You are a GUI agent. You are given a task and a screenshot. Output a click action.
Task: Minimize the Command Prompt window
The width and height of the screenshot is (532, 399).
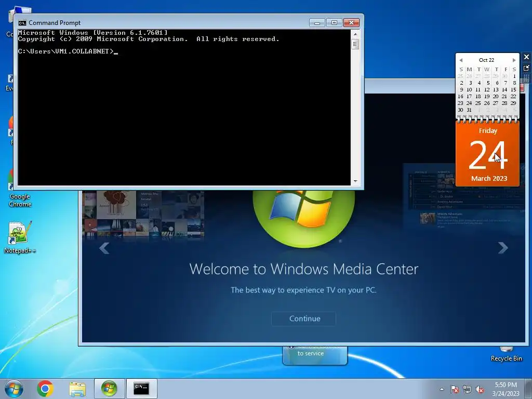click(317, 23)
